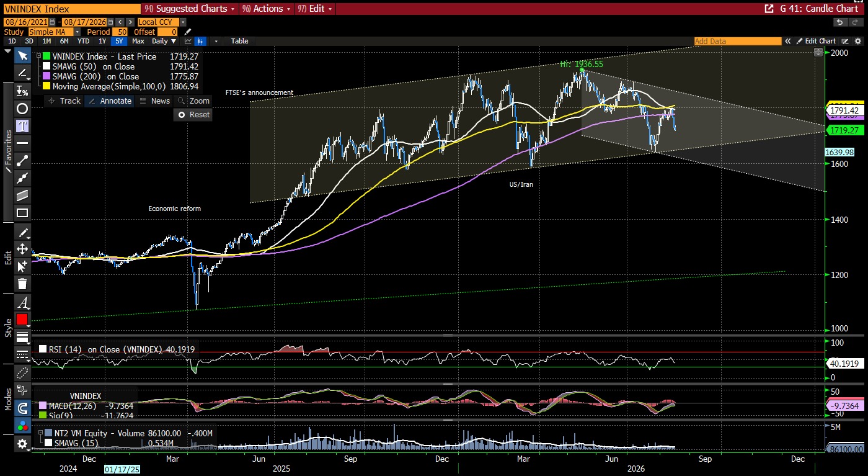Undo the last chart change
Screen dimensions: 868x476
[839, 22]
